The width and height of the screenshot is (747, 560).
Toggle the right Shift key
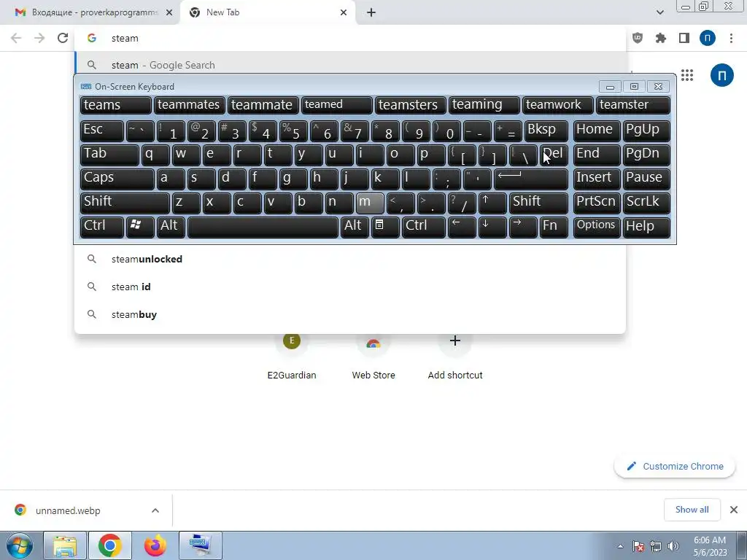click(x=538, y=203)
